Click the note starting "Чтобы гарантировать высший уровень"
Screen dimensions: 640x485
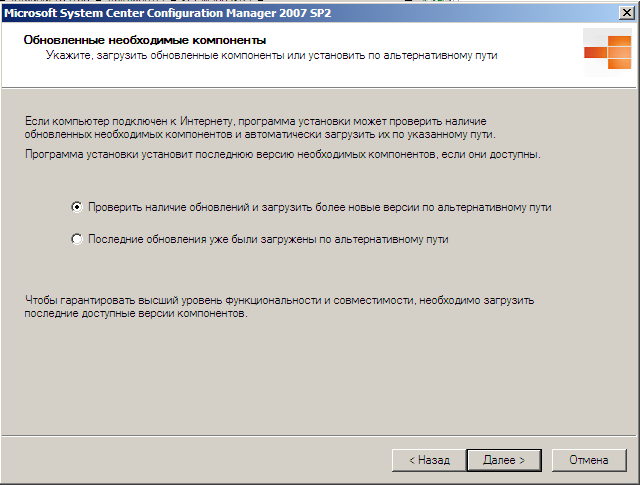280,299
